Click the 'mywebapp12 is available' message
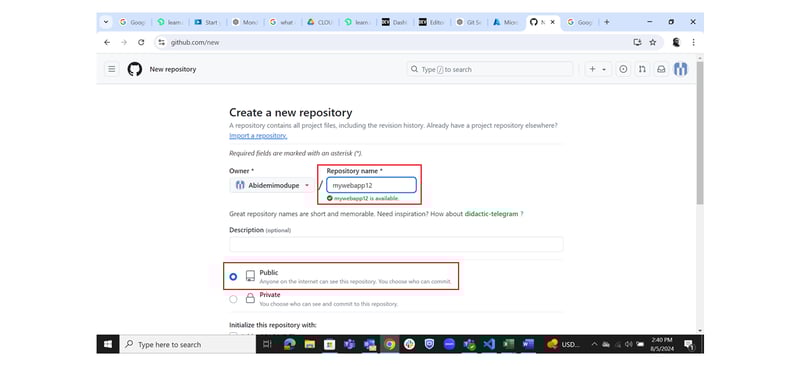800x366 pixels. pos(363,198)
